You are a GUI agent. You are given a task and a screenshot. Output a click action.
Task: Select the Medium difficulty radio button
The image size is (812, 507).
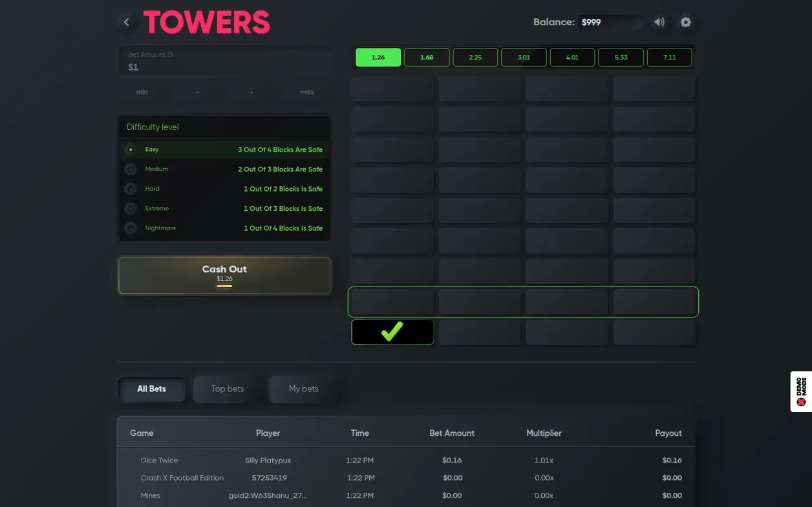click(x=131, y=169)
